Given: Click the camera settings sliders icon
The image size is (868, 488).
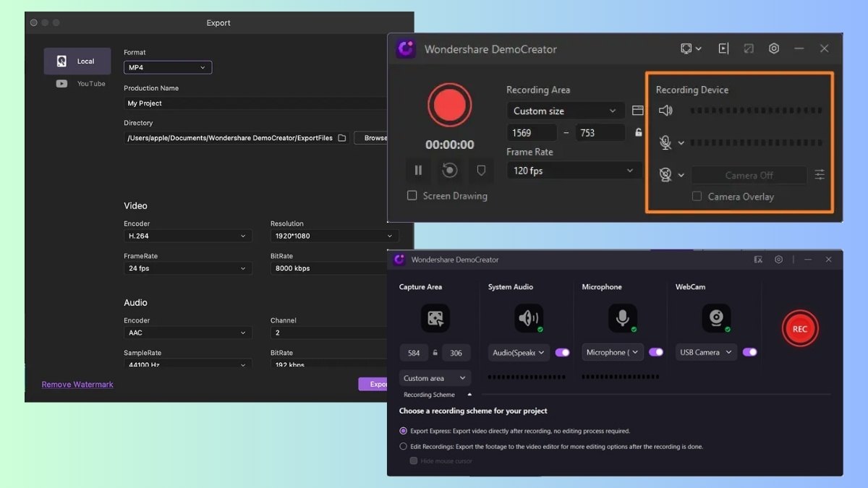Looking at the screenshot, I should (x=820, y=175).
